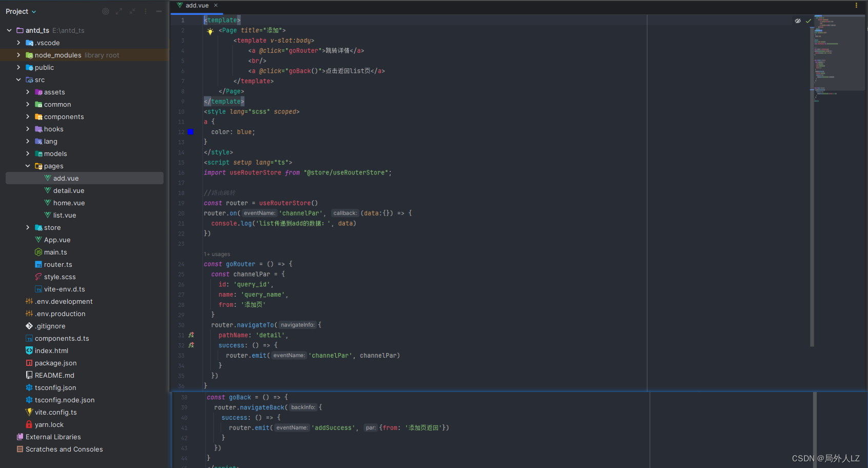Switch to the add.vue editor tab
The image size is (868, 468).
click(197, 6)
